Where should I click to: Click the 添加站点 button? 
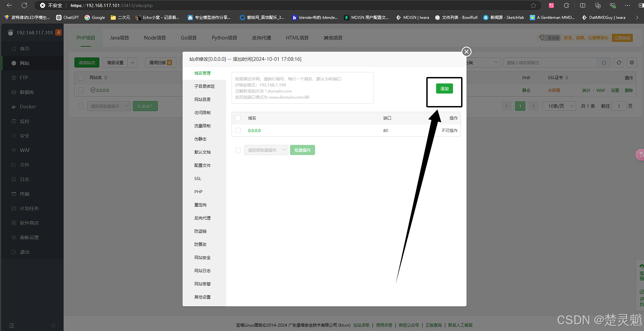click(x=87, y=62)
